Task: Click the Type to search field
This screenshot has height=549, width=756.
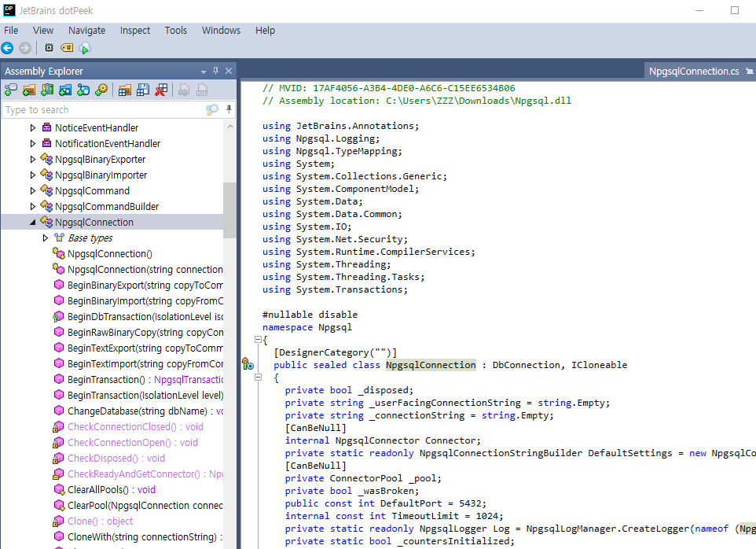Action: (105, 109)
